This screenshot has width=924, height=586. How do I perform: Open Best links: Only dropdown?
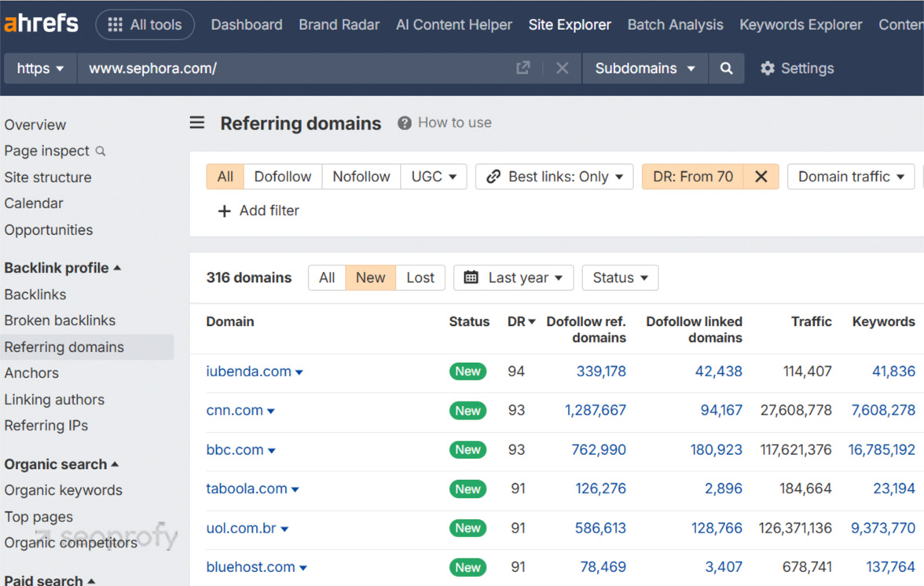pyautogui.click(x=555, y=177)
